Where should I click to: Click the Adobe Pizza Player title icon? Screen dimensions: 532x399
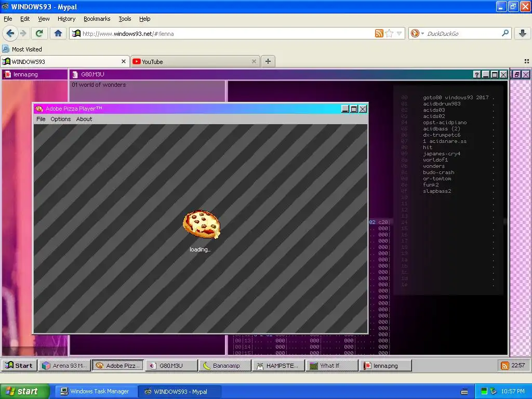point(39,109)
